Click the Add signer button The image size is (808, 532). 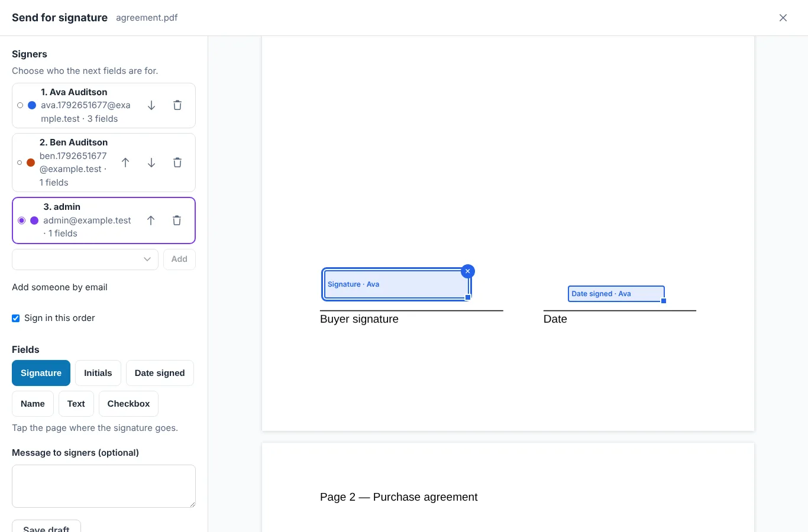179,259
